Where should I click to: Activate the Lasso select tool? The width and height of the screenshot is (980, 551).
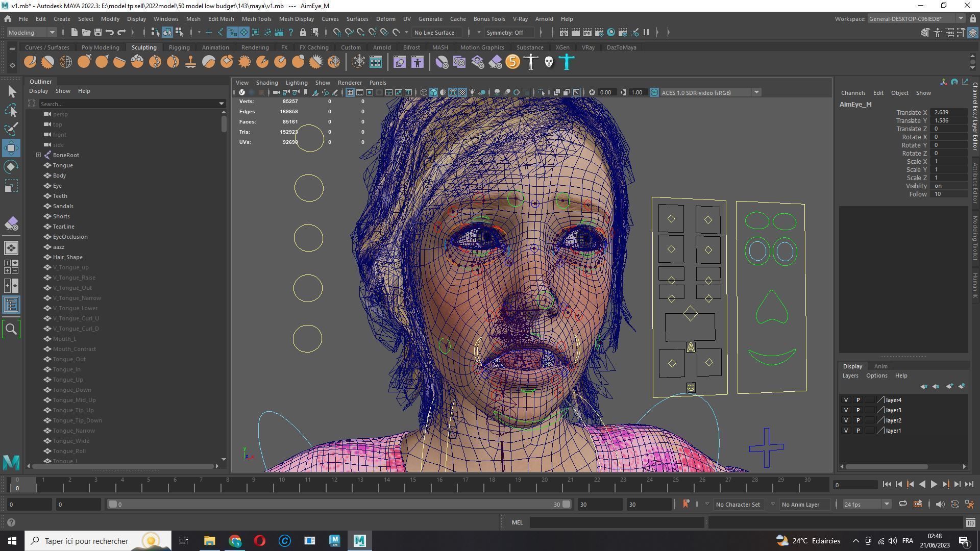[11, 110]
